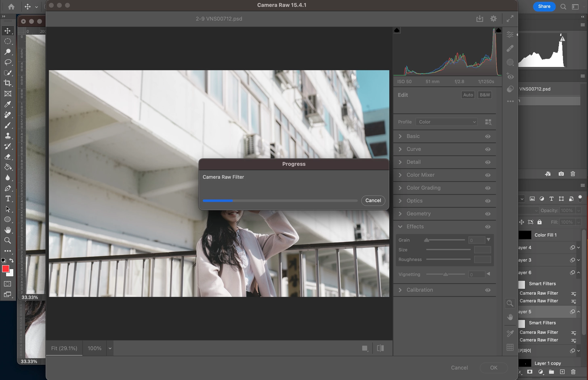Screen dimensions: 588x380
Task: Click the B&W button in Edit
Action: (x=485, y=95)
